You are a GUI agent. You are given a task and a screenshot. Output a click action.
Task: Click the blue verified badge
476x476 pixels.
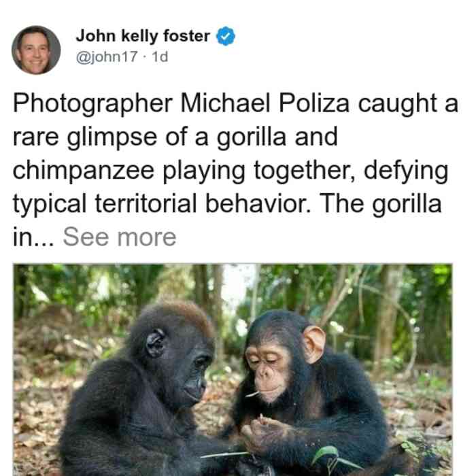click(226, 36)
